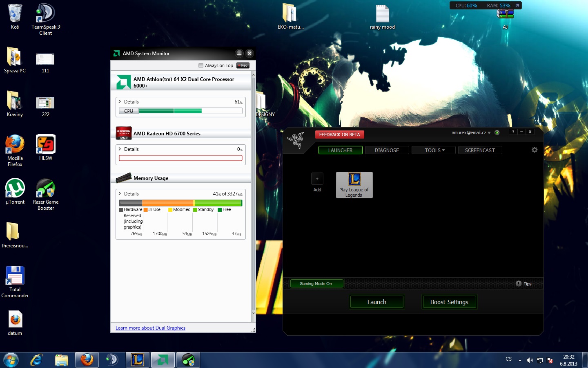The image size is (588, 368).
Task: Open Internet Explorer from taskbar
Action: pos(36,360)
